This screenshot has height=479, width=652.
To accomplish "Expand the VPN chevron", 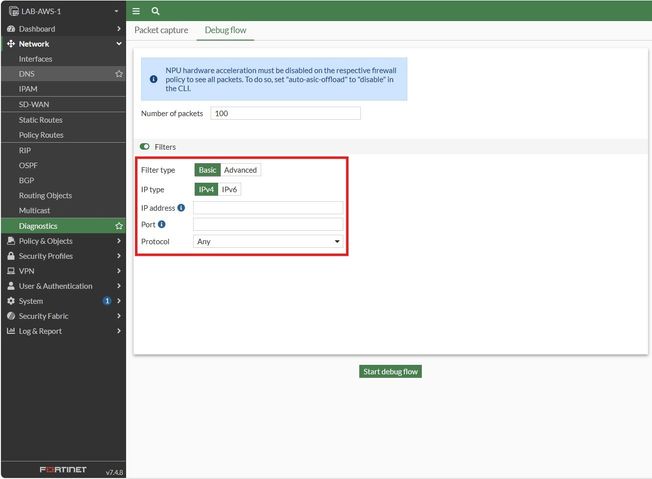I will (x=119, y=271).
